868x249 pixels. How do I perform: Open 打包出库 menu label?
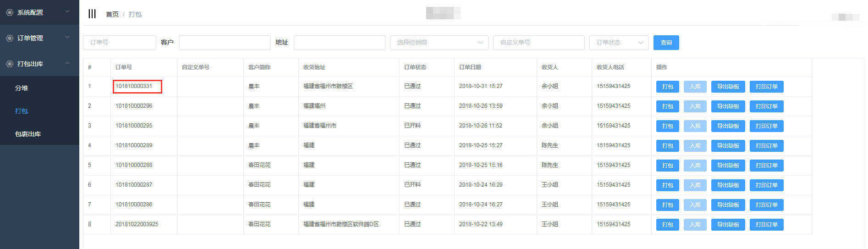30,64
